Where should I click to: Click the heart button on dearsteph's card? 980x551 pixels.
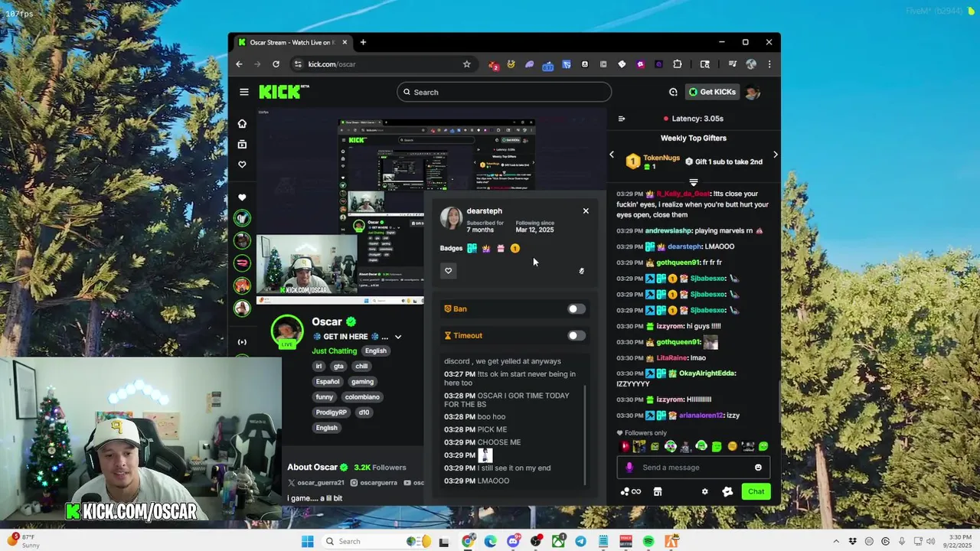tap(449, 270)
